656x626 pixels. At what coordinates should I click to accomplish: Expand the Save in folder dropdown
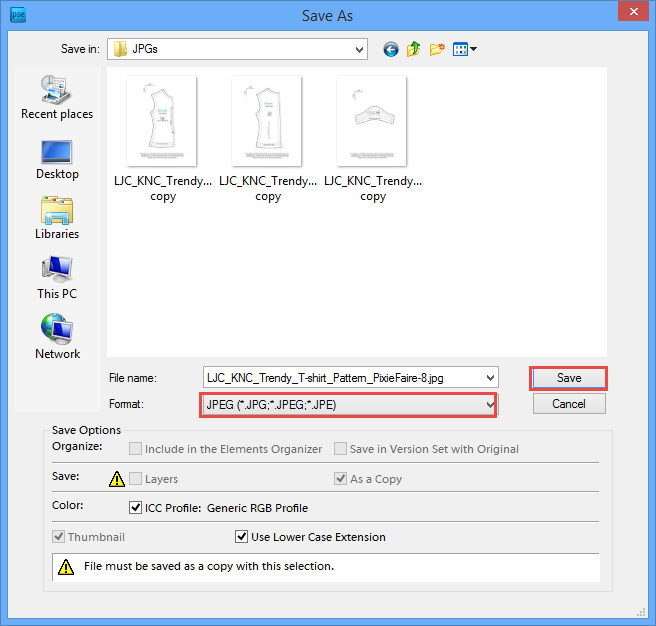tap(359, 49)
